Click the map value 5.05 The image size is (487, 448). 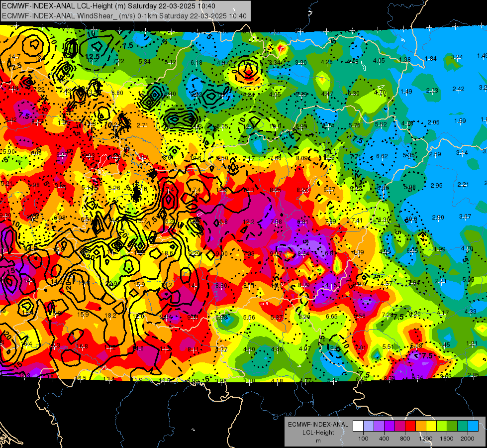469,279
